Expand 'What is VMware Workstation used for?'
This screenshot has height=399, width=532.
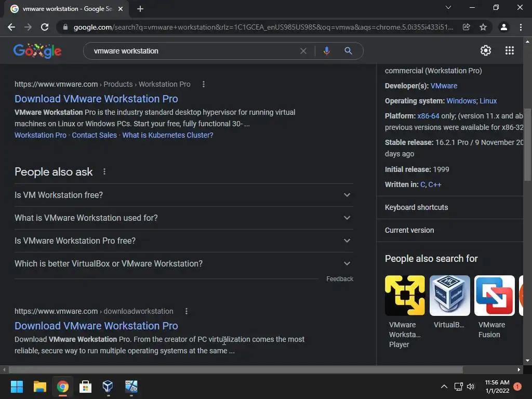click(x=184, y=218)
